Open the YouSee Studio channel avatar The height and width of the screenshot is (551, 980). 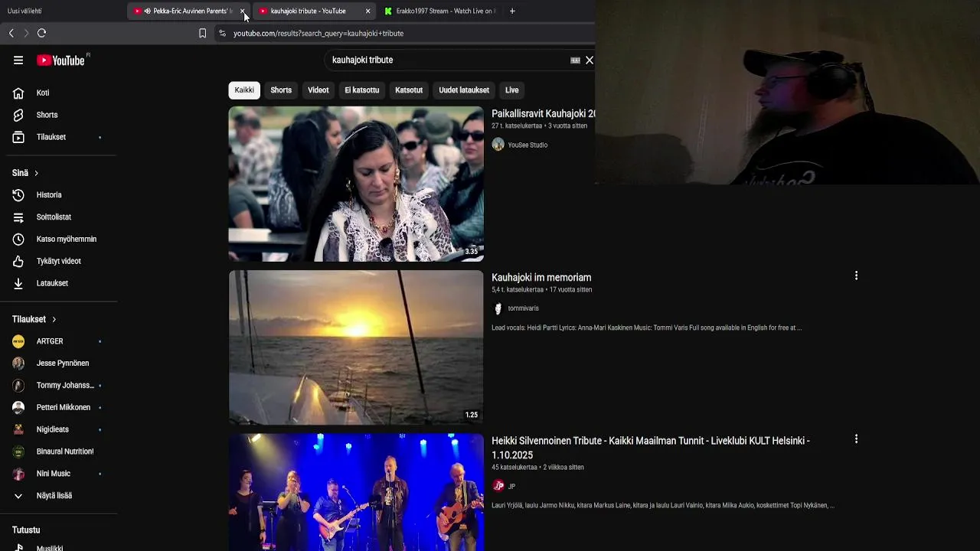(x=498, y=145)
